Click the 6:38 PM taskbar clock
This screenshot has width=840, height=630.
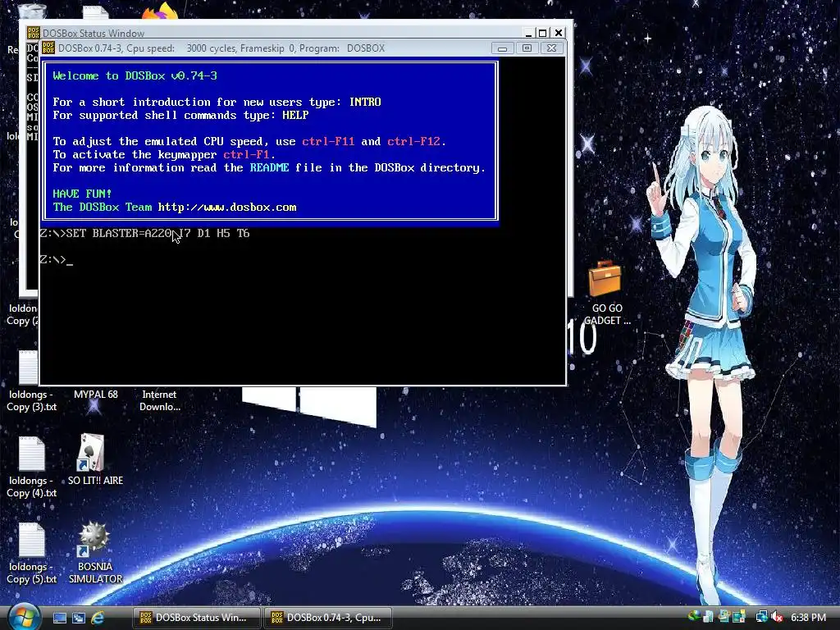[808, 618]
